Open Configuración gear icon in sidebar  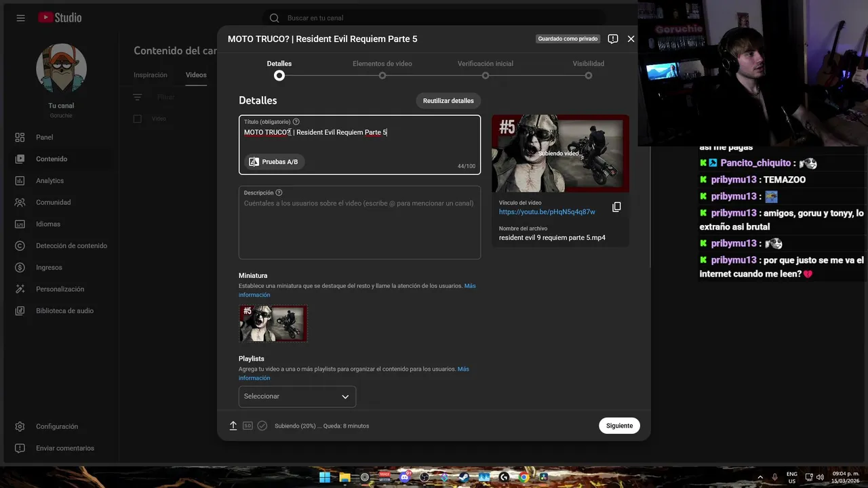20,426
